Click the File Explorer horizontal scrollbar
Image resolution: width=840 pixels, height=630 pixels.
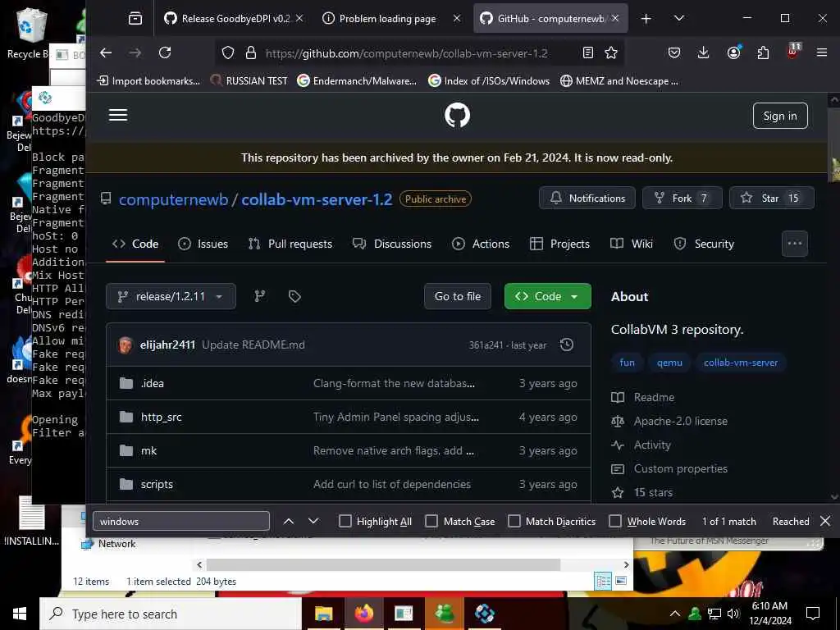(x=384, y=564)
